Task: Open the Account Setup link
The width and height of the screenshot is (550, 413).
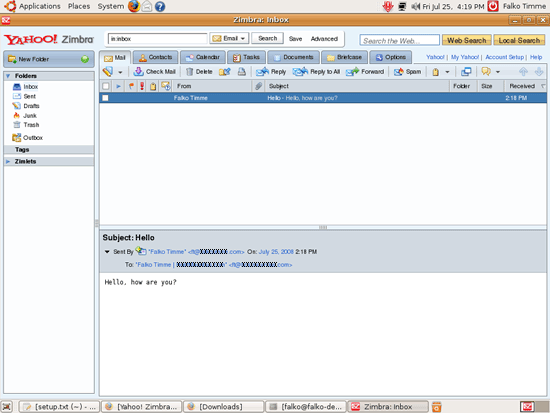Action: point(504,57)
